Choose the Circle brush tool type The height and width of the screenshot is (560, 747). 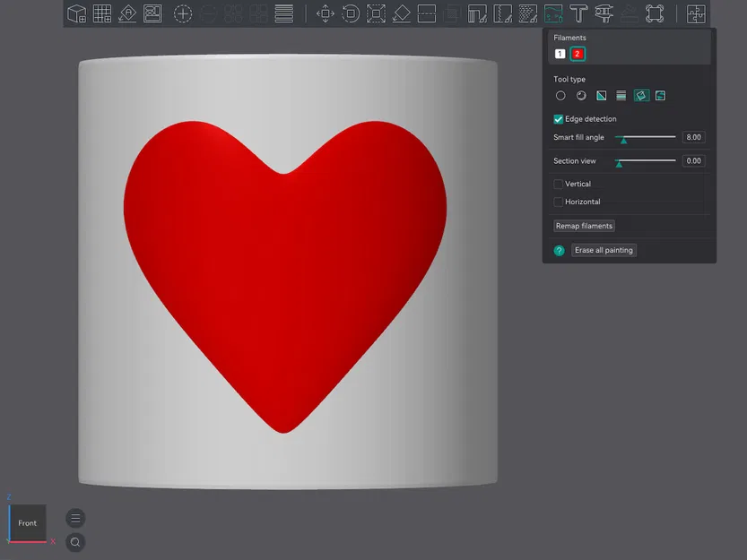click(560, 95)
